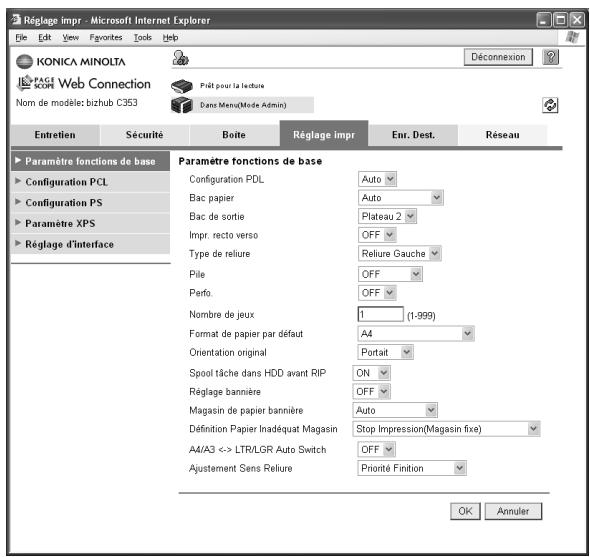Click the Dans Menu(Mode Admin) status text
This screenshot has height=557, width=590.
(243, 105)
